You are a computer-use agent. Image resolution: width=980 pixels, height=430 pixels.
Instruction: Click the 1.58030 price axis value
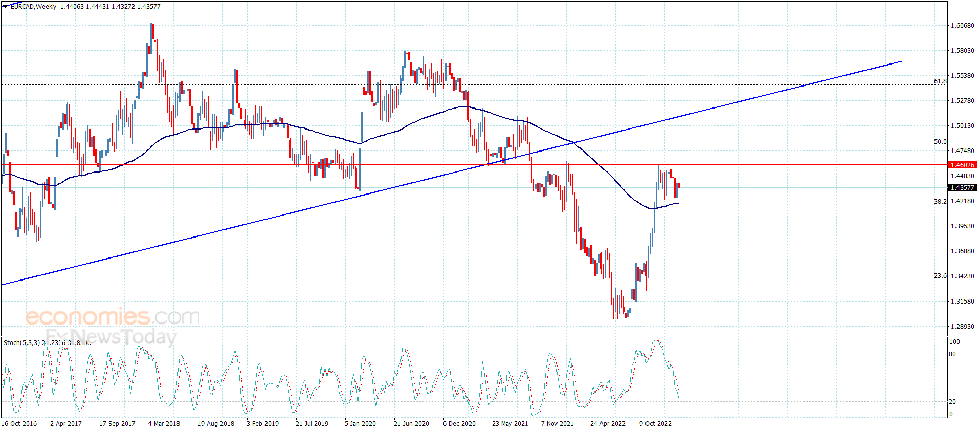coord(962,50)
